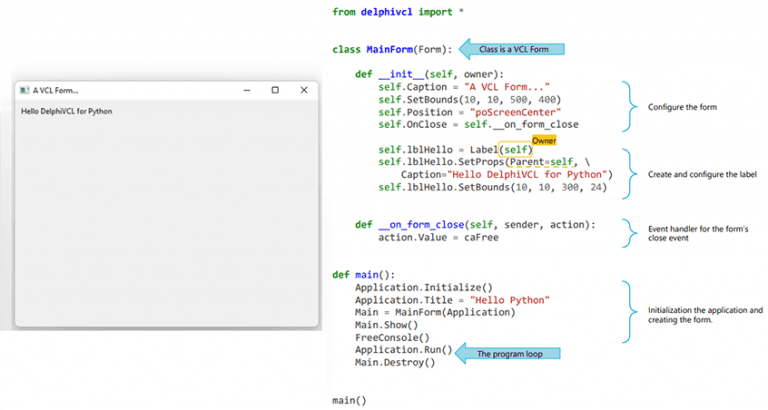
Task: Click the self.Caption assignment code line
Action: tap(464, 87)
